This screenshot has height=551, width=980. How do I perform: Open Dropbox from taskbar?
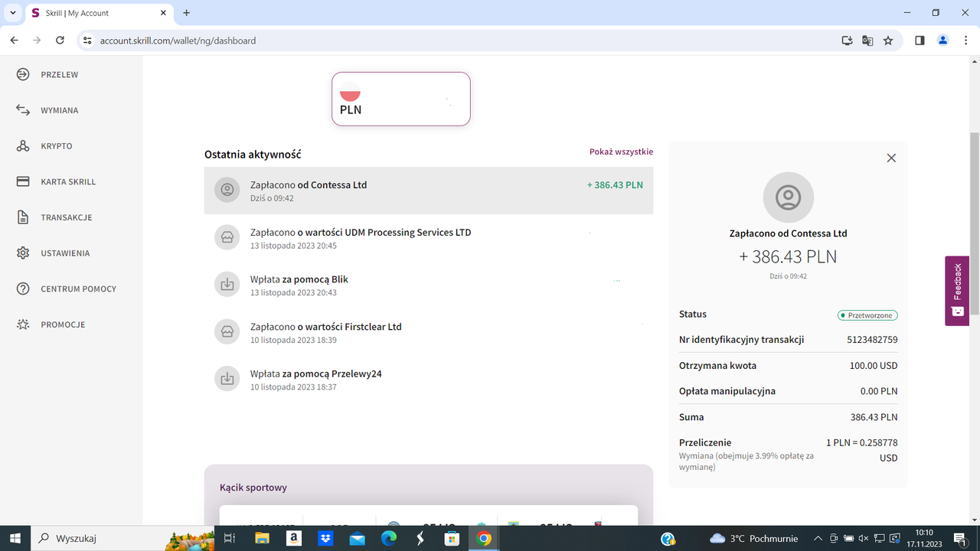click(325, 539)
